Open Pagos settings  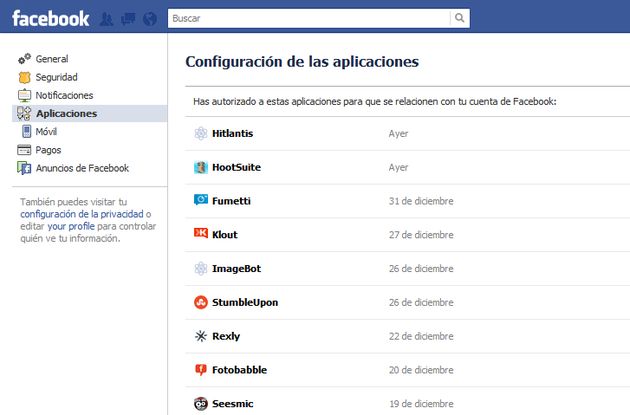click(48, 150)
